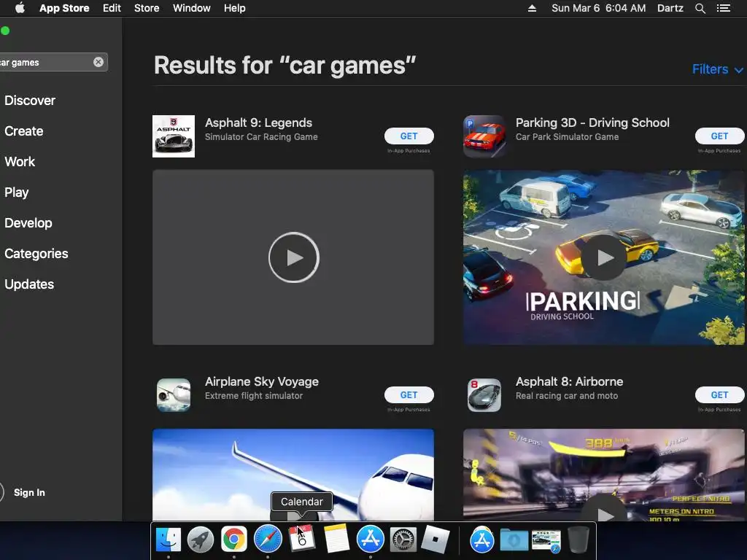Open Notes from the Dock

pos(336,539)
